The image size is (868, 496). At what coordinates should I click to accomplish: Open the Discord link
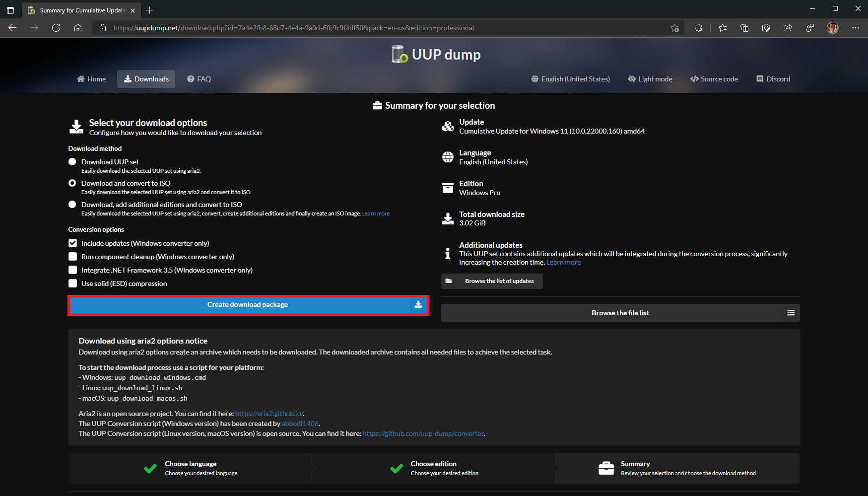[773, 79]
